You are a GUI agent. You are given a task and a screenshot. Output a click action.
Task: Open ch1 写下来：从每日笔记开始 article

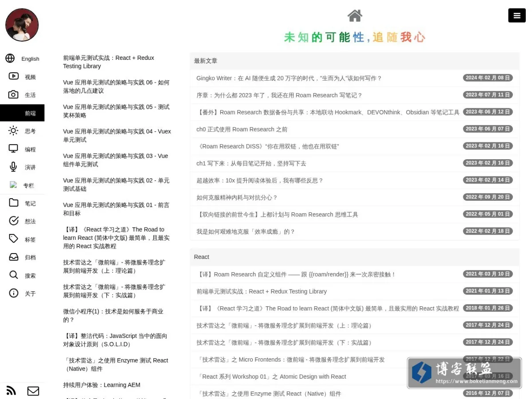pyautogui.click(x=251, y=163)
